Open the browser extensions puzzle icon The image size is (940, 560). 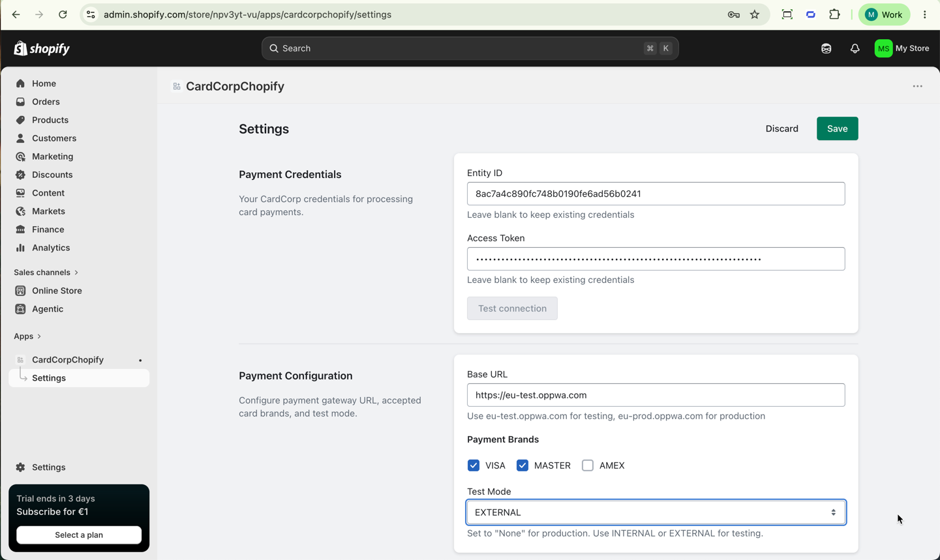click(x=834, y=14)
